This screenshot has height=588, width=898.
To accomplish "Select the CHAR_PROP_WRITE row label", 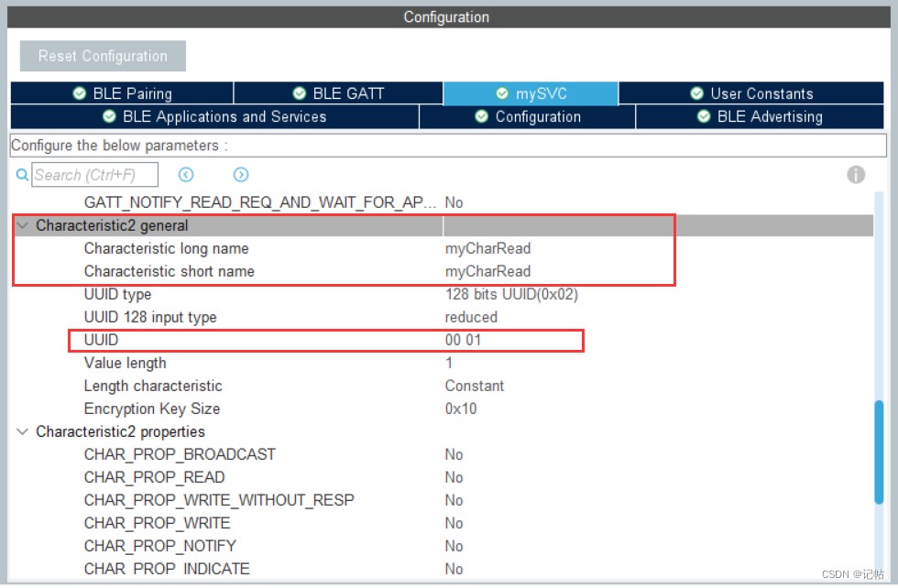I will pyautogui.click(x=157, y=523).
